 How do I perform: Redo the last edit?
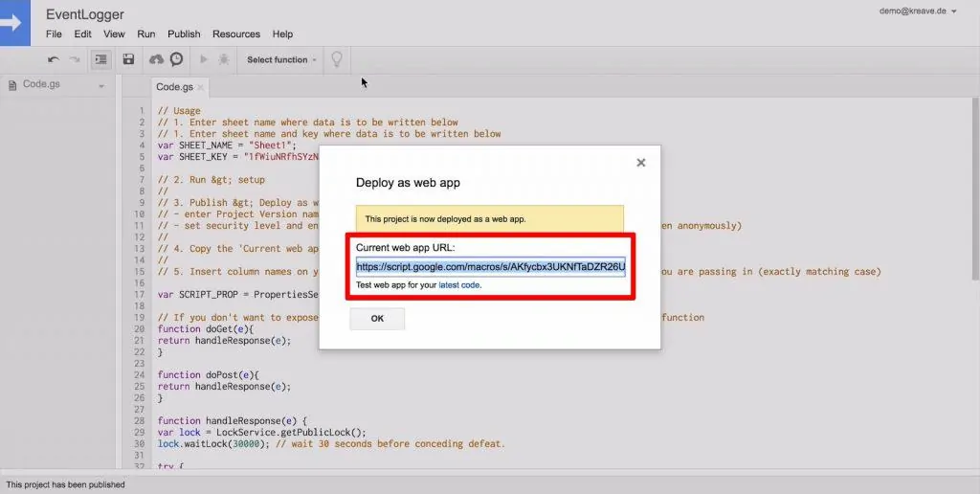pos(75,60)
